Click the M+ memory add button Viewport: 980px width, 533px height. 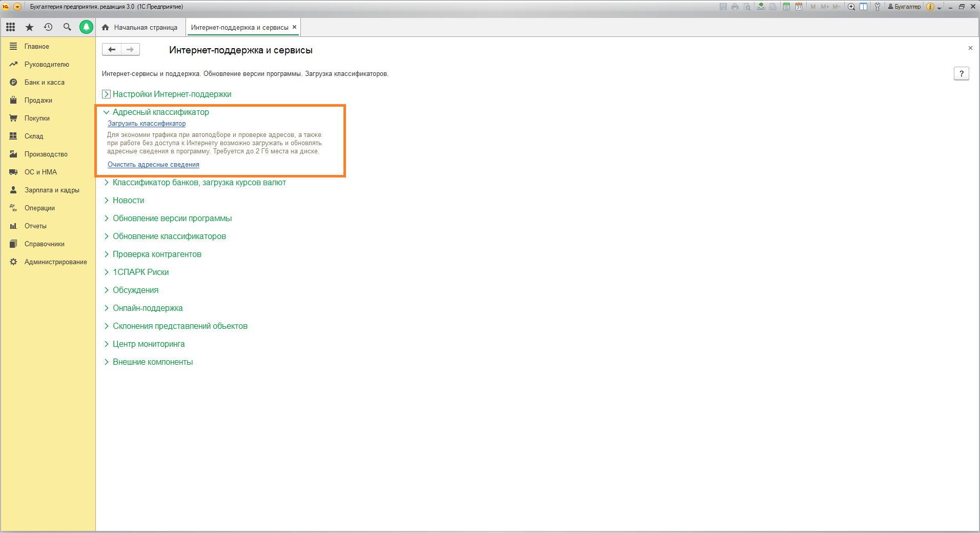coord(825,7)
